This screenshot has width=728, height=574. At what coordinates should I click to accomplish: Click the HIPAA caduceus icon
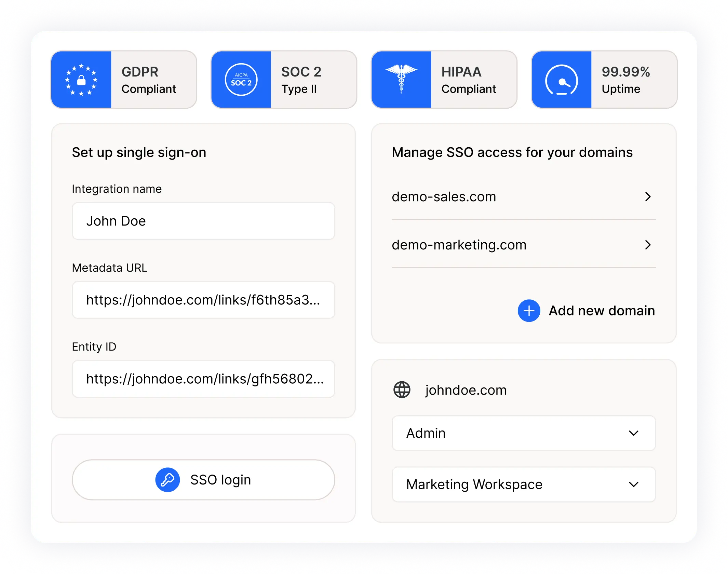click(401, 80)
